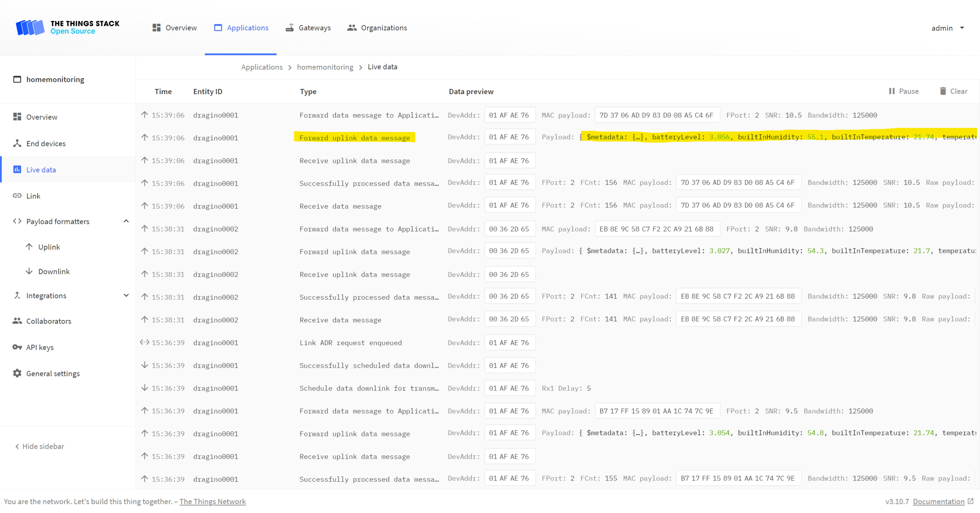Viewport: 980px width, 513px height.
Task: Click the Live data sidebar icon
Action: point(17,170)
